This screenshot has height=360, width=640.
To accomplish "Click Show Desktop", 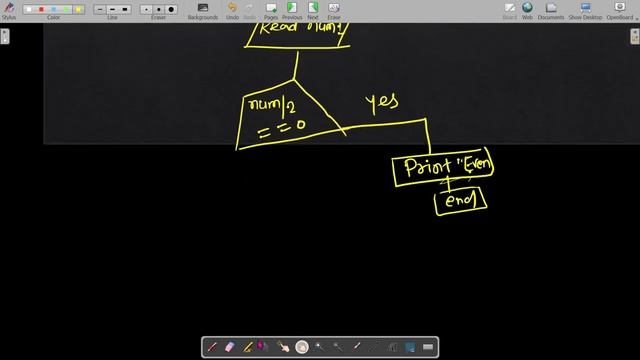I will click(x=585, y=11).
